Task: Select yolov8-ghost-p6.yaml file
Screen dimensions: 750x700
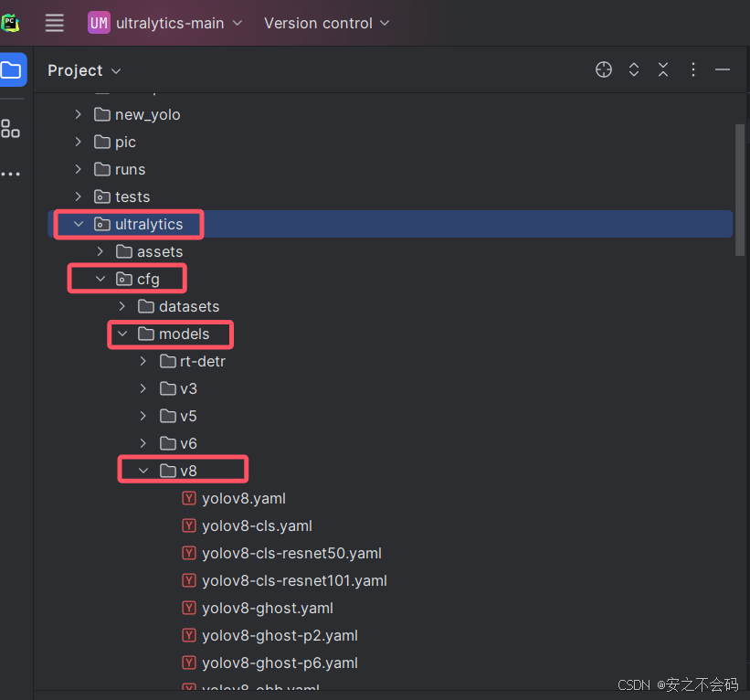Action: point(280,663)
